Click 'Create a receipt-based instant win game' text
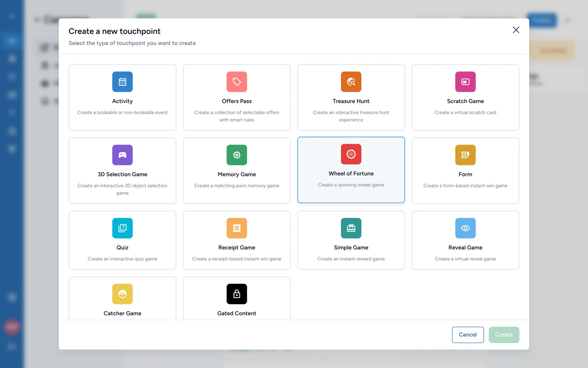Image resolution: width=588 pixels, height=368 pixels. pyautogui.click(x=237, y=259)
